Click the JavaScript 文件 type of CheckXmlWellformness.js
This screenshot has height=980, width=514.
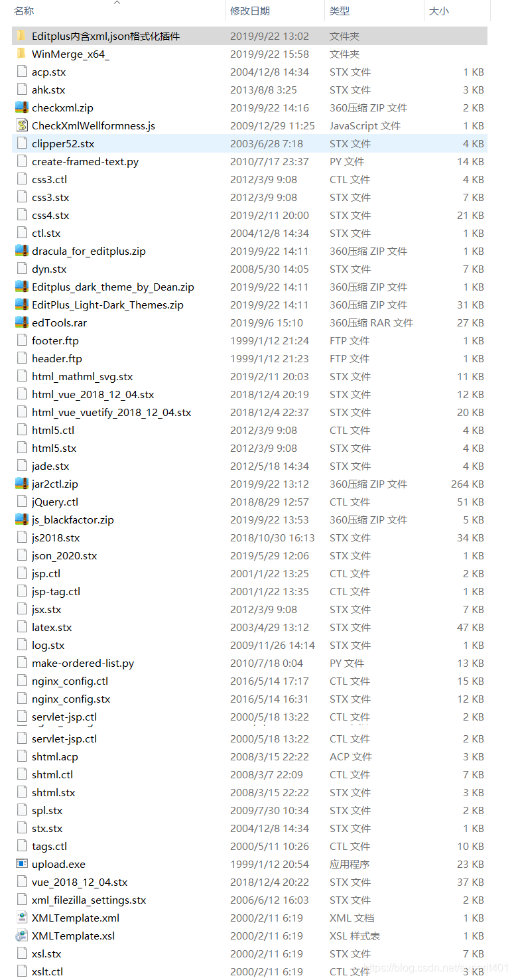tap(365, 125)
